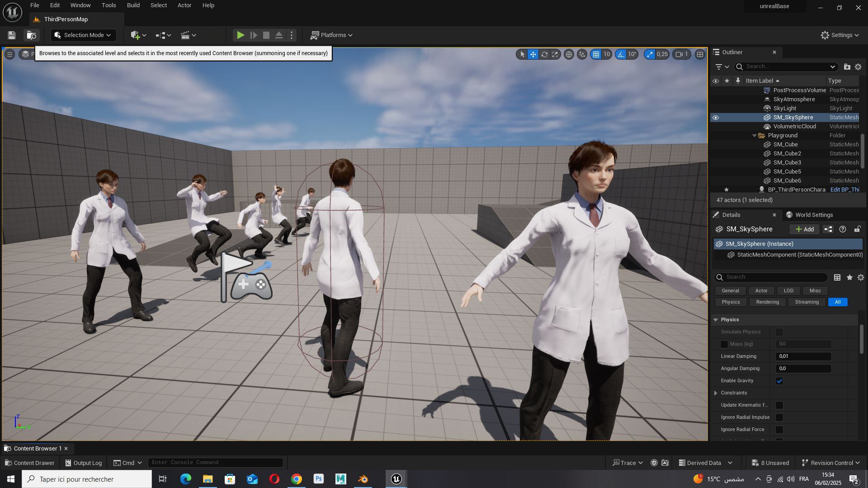Open the Build menu
Viewport: 868px width, 488px height.
tap(133, 5)
